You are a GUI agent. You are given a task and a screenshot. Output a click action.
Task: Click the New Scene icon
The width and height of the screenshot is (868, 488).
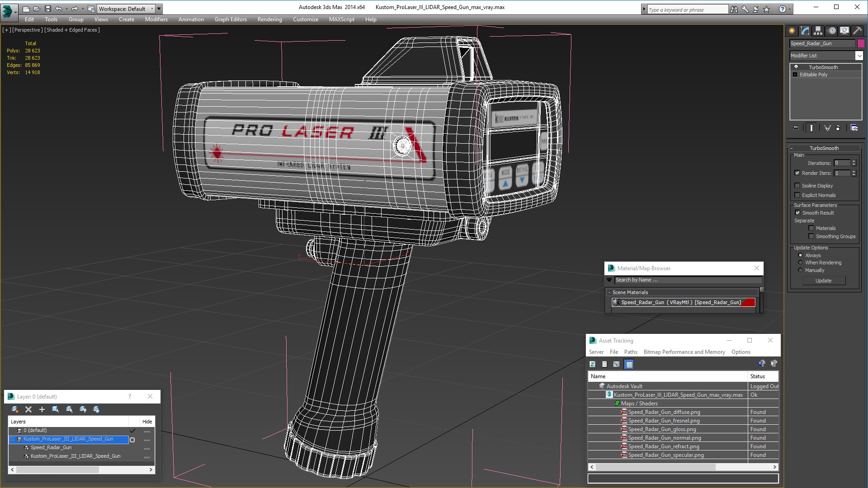(26, 9)
